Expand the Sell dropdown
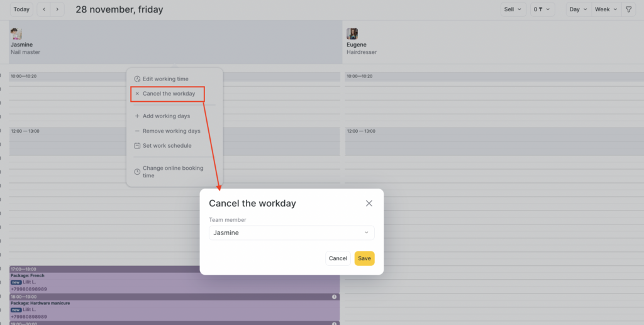Viewport: 644px width, 325px height. coord(513,9)
